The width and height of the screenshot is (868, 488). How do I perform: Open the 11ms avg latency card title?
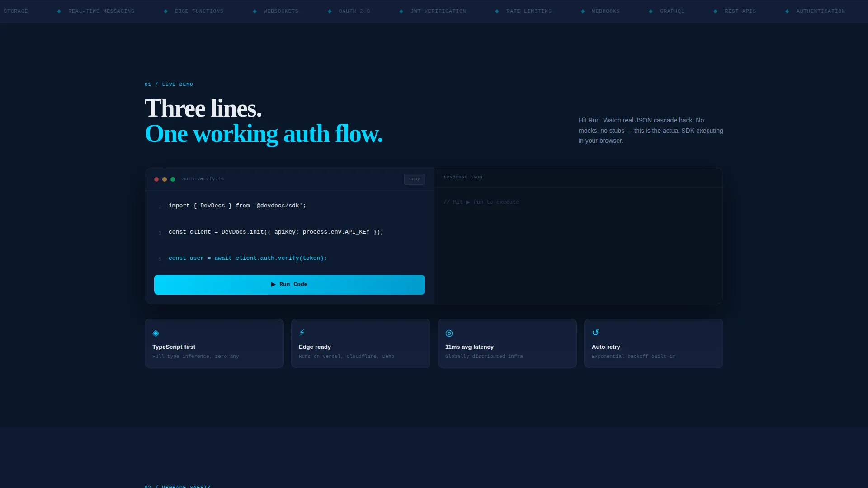[x=469, y=347]
